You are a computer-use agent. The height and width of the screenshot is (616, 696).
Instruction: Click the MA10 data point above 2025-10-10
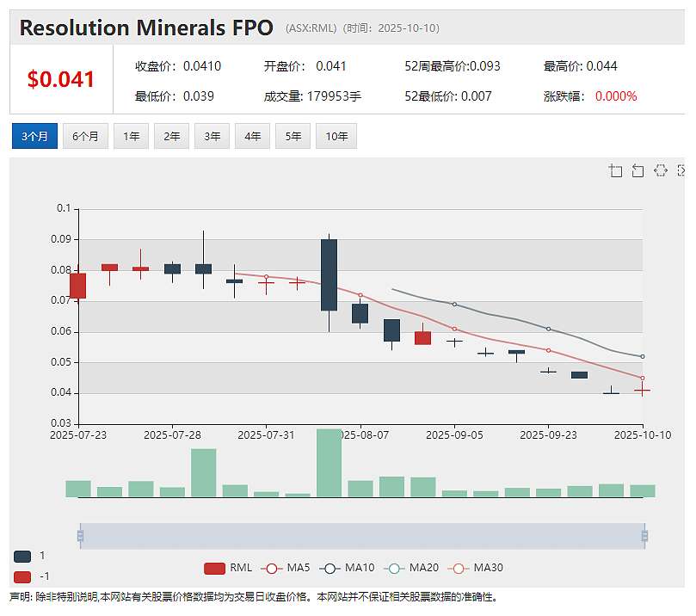pyautogui.click(x=643, y=356)
